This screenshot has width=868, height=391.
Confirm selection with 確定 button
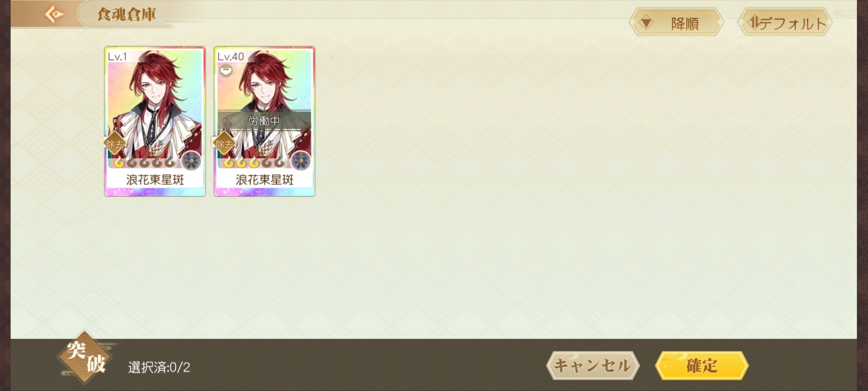click(702, 366)
